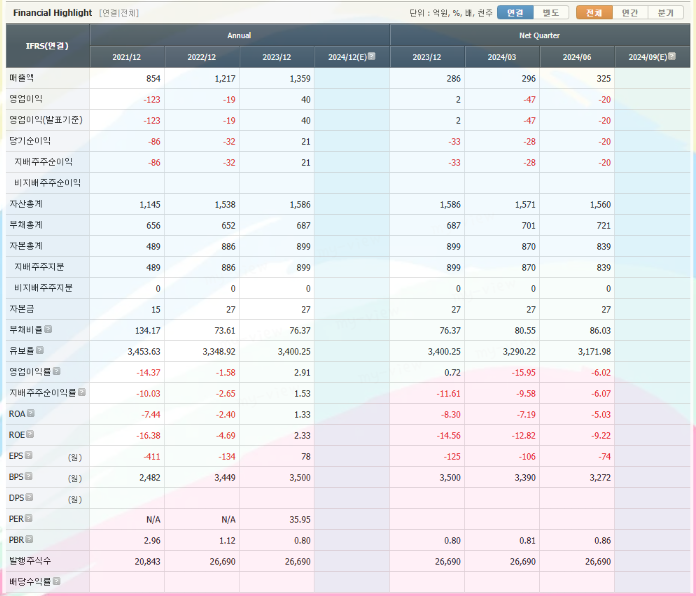Click help icon next to 유보율
Viewport: 696px width, 596px height.
40,350
